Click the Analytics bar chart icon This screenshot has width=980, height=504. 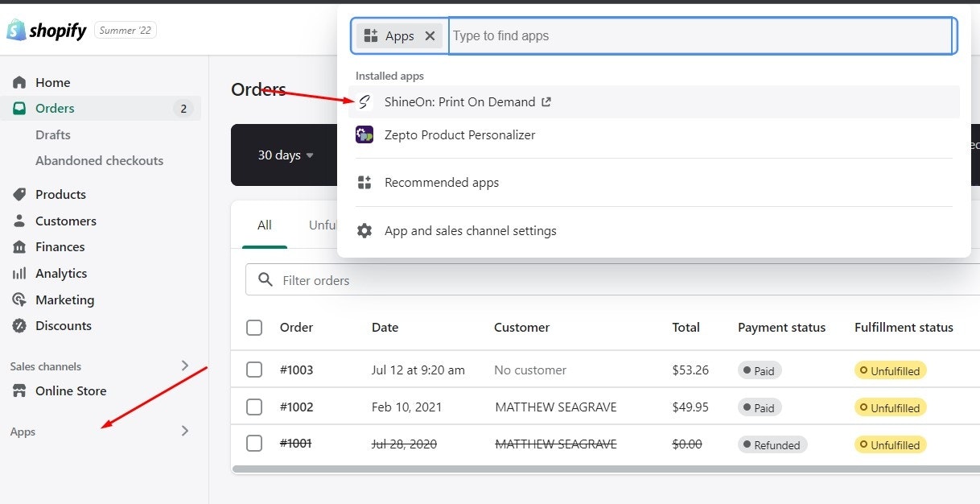coord(19,273)
